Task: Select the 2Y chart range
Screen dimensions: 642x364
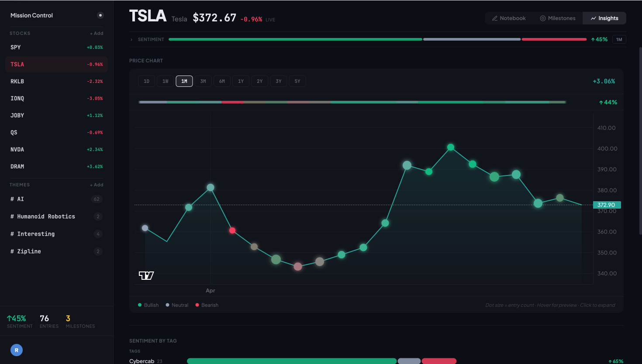Action: tap(259, 81)
